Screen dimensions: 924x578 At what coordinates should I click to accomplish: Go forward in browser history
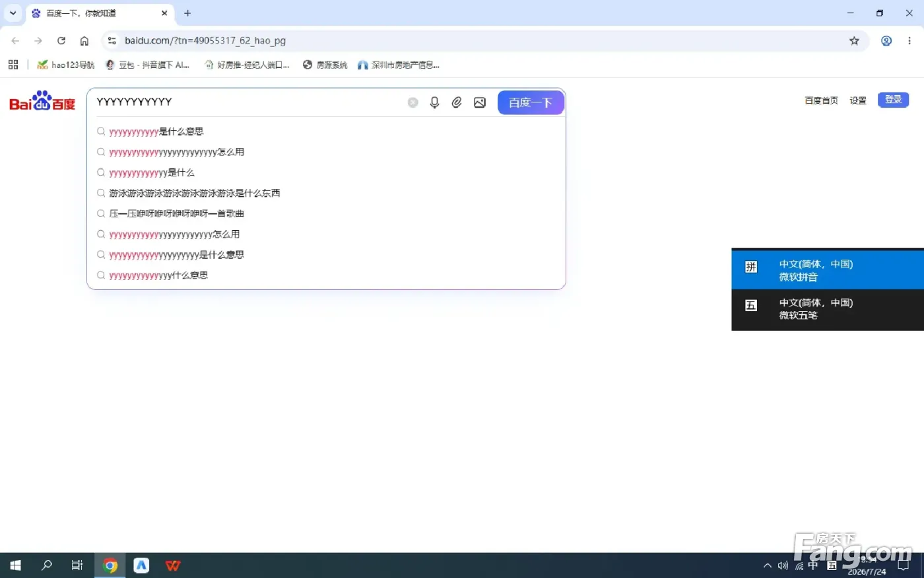tap(38, 41)
